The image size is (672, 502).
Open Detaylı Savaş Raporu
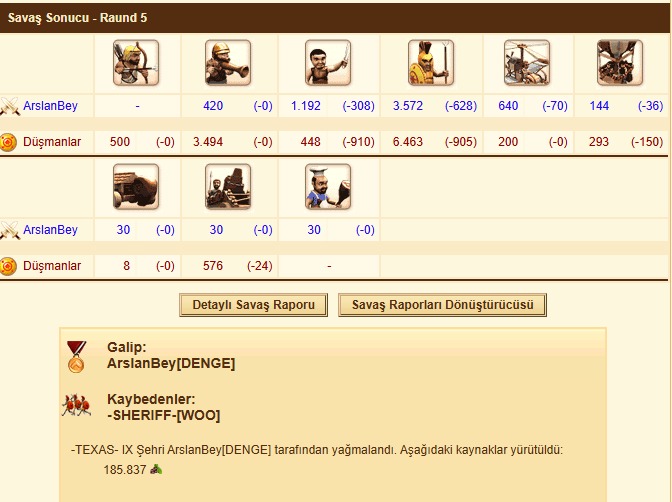(x=253, y=305)
